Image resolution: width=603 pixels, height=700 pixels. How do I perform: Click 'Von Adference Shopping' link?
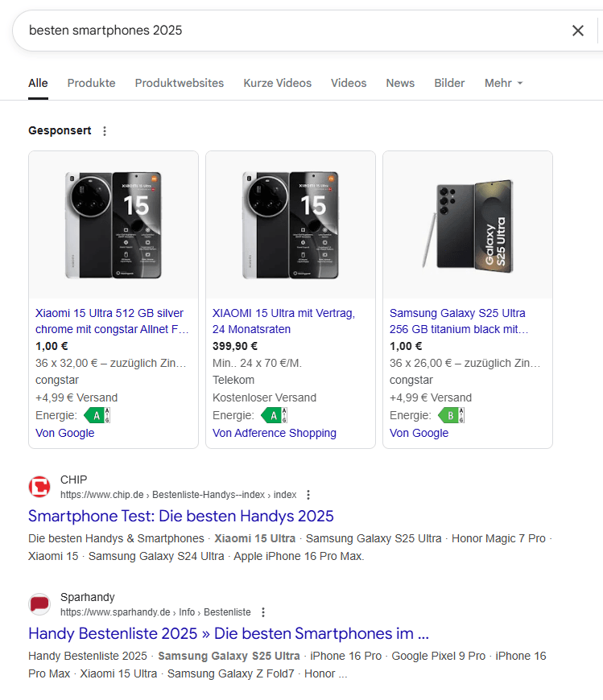274,433
